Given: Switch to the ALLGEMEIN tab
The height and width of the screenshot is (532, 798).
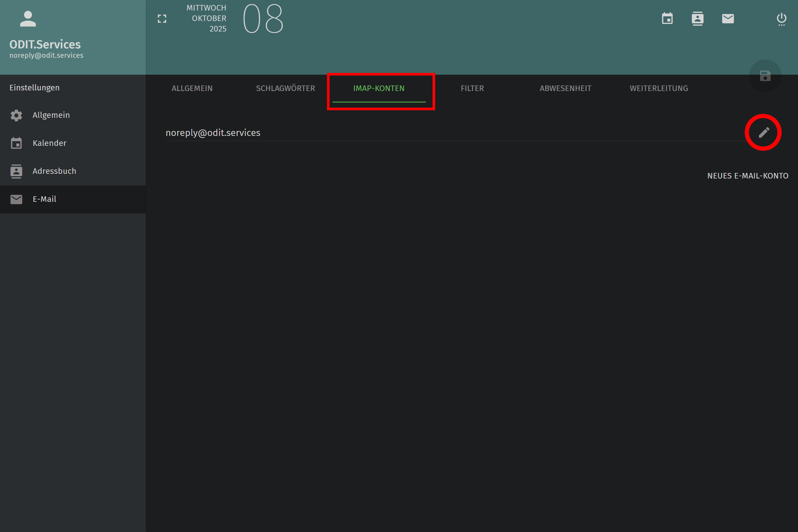Looking at the screenshot, I should point(192,88).
